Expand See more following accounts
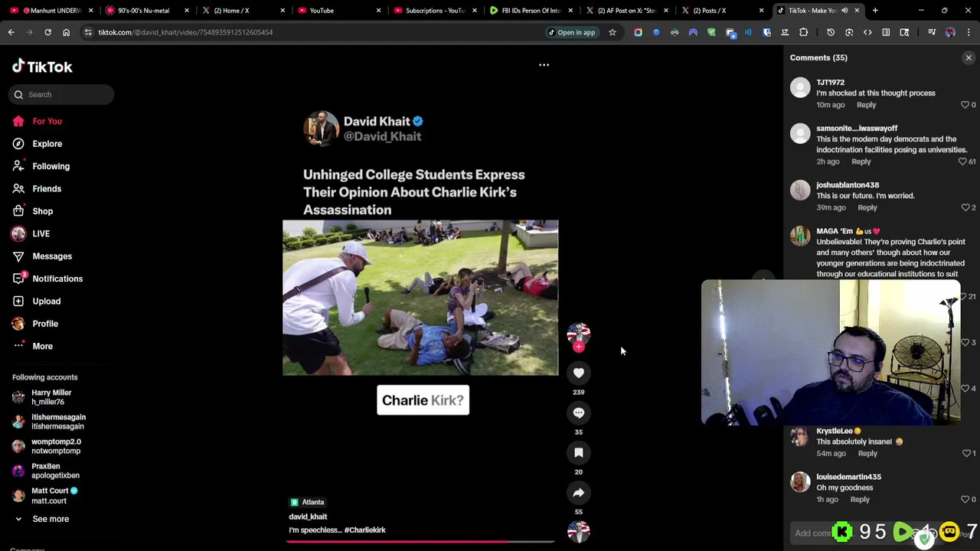The width and height of the screenshot is (980, 551). point(41,519)
